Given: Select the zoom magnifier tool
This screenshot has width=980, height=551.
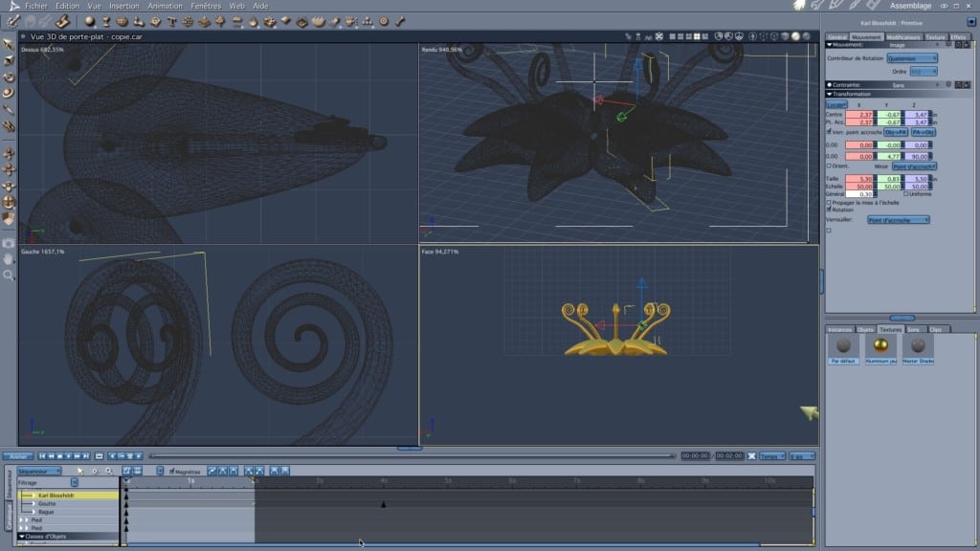Looking at the screenshot, I should [x=9, y=275].
